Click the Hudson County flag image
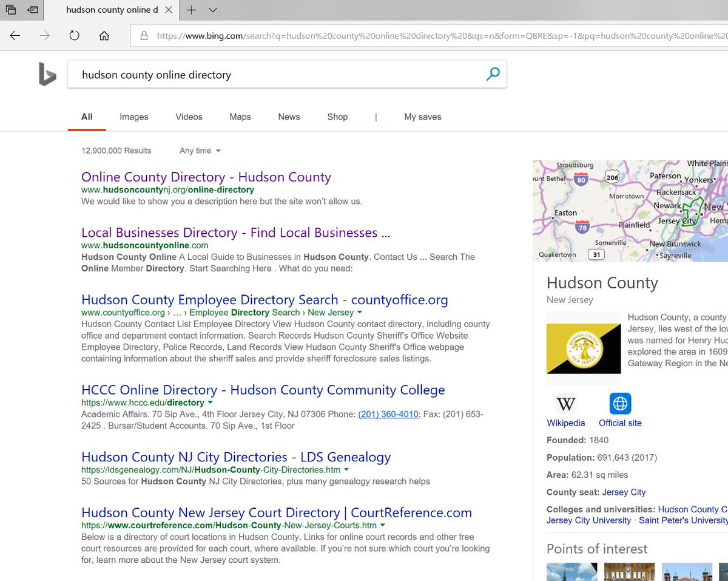This screenshot has width=728, height=581. [x=584, y=348]
